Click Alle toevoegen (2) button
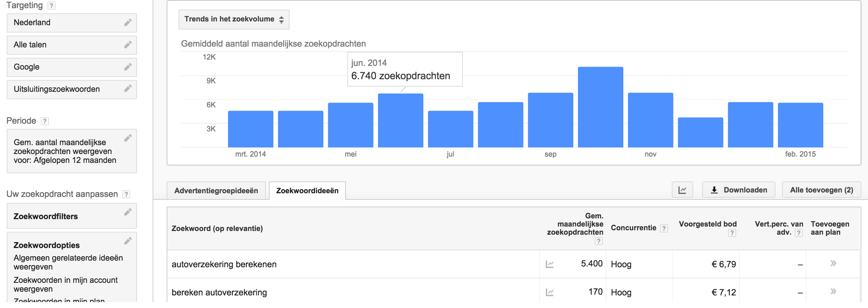 point(821,190)
